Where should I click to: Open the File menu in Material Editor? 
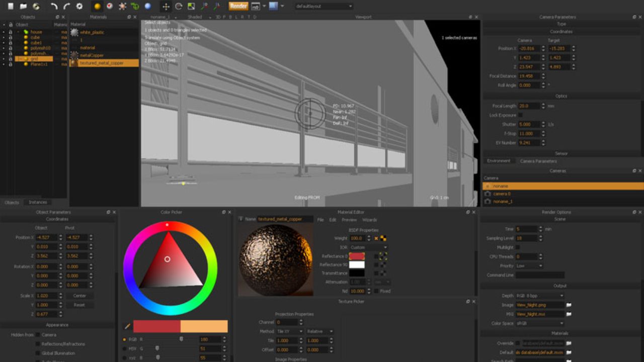(x=320, y=220)
